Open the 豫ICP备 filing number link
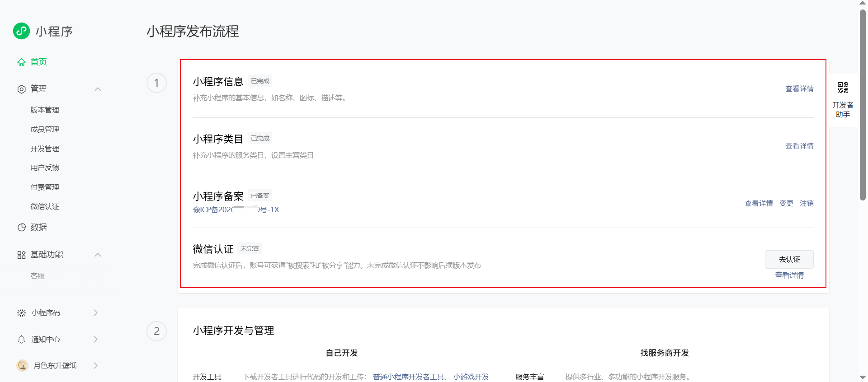868x382 pixels. (x=236, y=210)
